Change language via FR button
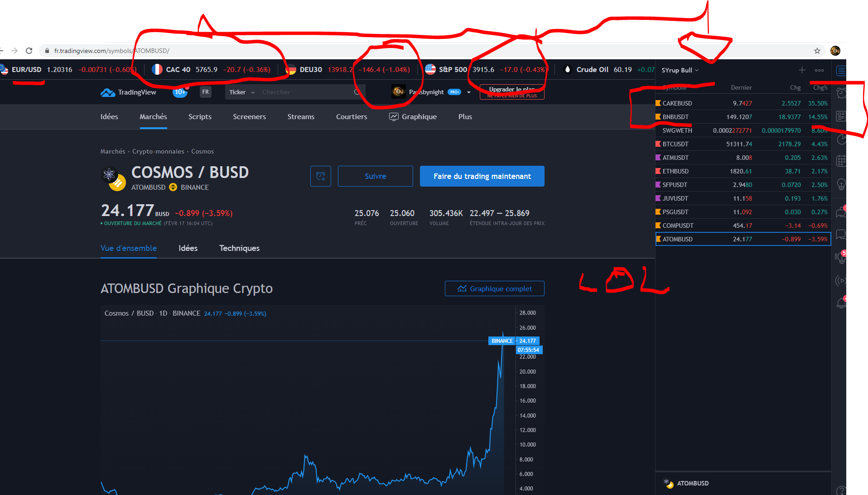Screen dimensions: 868x495 coord(206,92)
